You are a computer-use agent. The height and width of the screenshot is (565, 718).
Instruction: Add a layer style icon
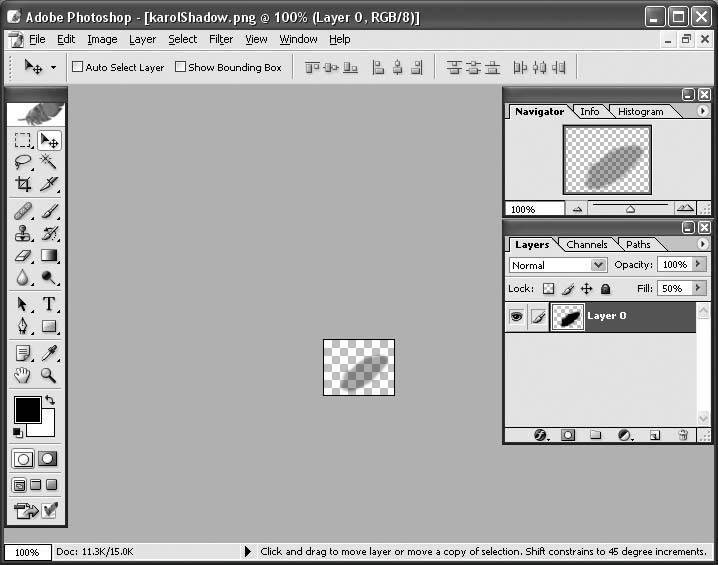541,435
